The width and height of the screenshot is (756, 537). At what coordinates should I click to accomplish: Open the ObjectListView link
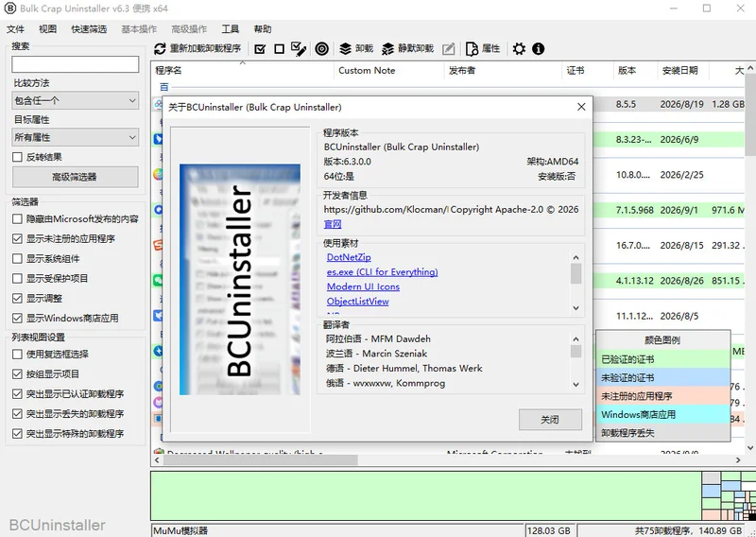[x=358, y=301]
